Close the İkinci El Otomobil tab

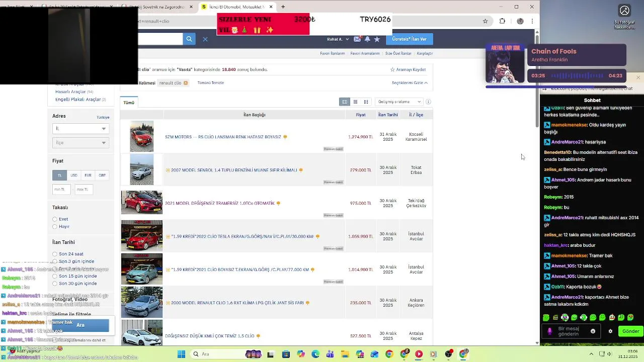[x=271, y=7]
